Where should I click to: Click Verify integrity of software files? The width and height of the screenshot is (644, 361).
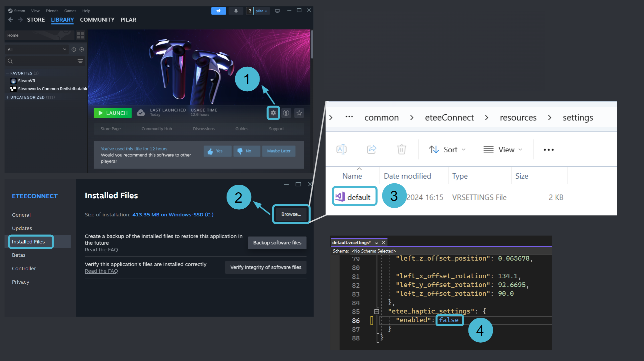pos(266,267)
